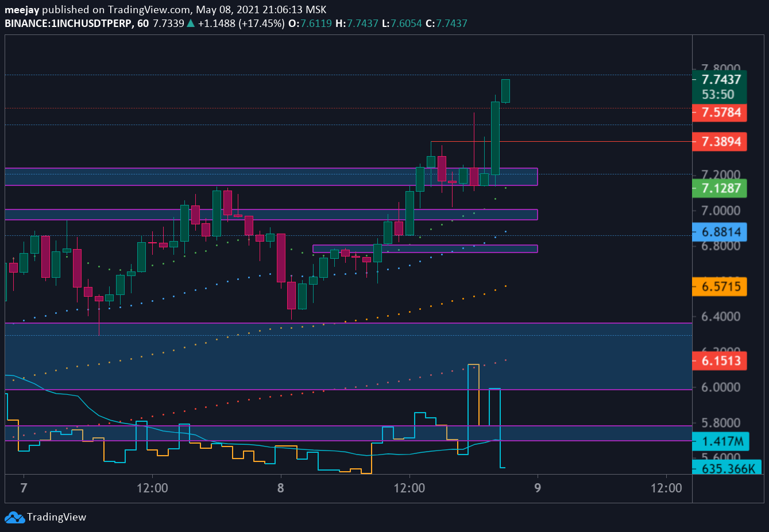Click the O:7.6119 open value

(x=310, y=24)
